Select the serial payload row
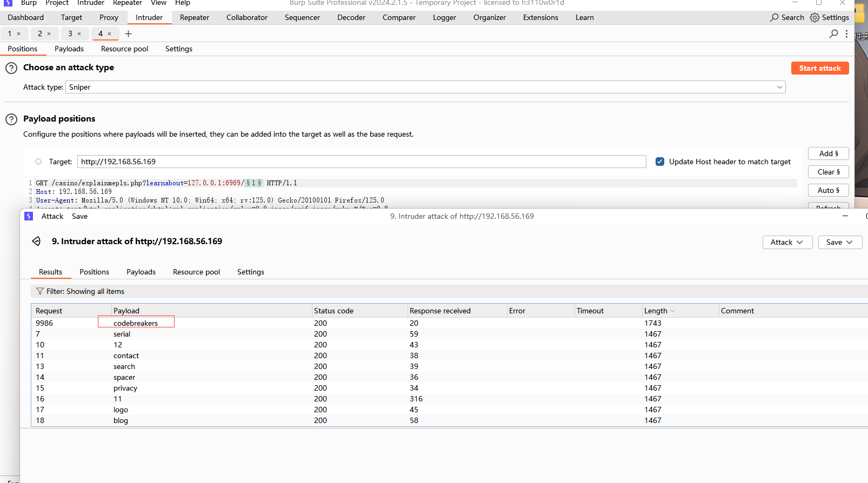 pyautogui.click(x=449, y=334)
